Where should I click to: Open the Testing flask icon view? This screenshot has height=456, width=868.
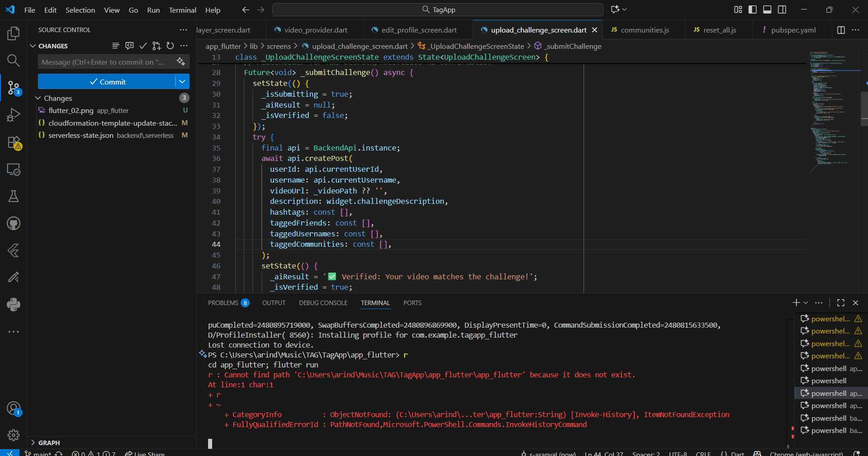[x=14, y=196]
